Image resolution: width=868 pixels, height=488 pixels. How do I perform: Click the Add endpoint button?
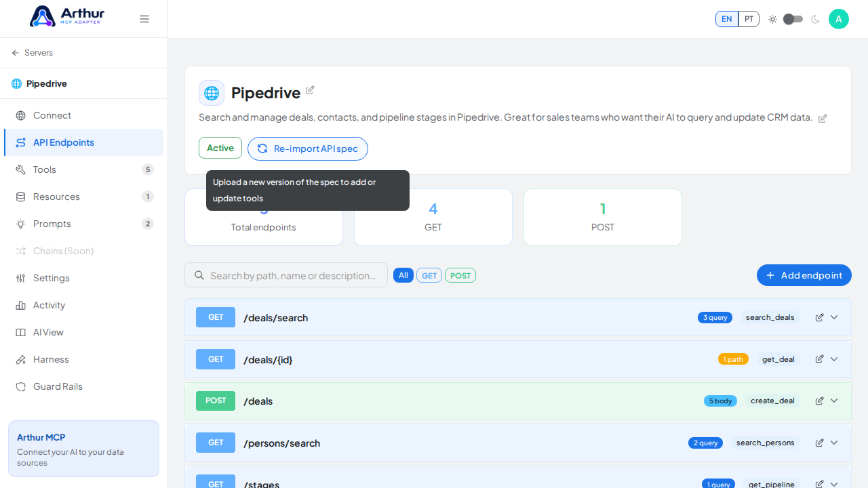(804, 275)
